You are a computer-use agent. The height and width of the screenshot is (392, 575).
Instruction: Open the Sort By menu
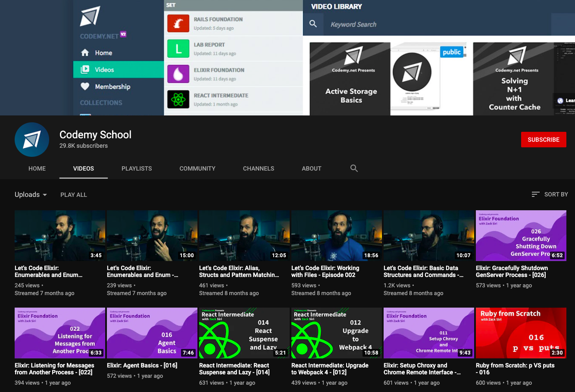coord(550,194)
